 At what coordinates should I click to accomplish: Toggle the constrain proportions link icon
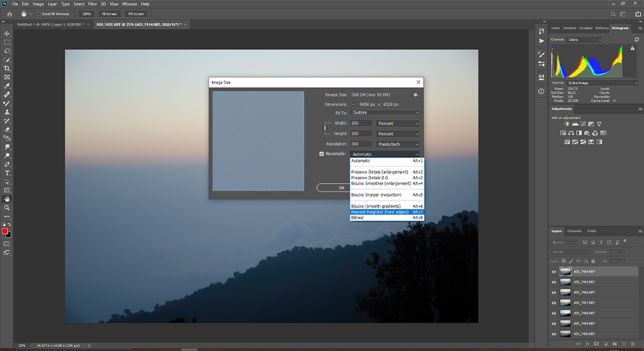(325, 128)
